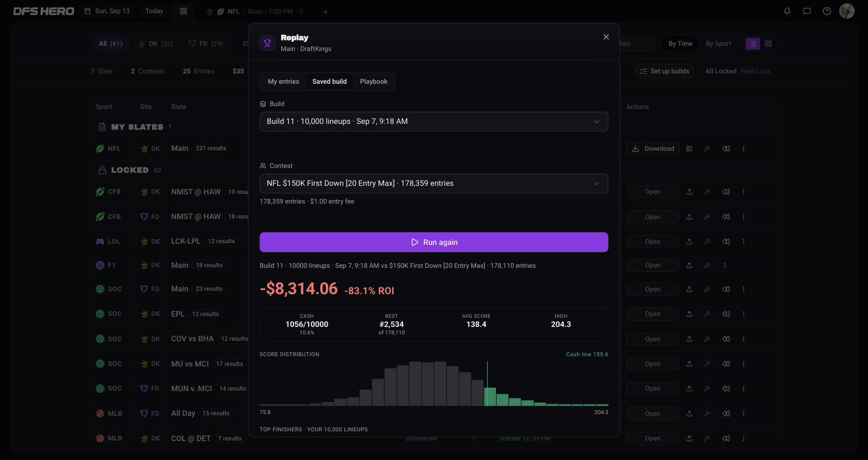Switch to list view icon
Image resolution: width=868 pixels, height=460 pixels.
[753, 44]
